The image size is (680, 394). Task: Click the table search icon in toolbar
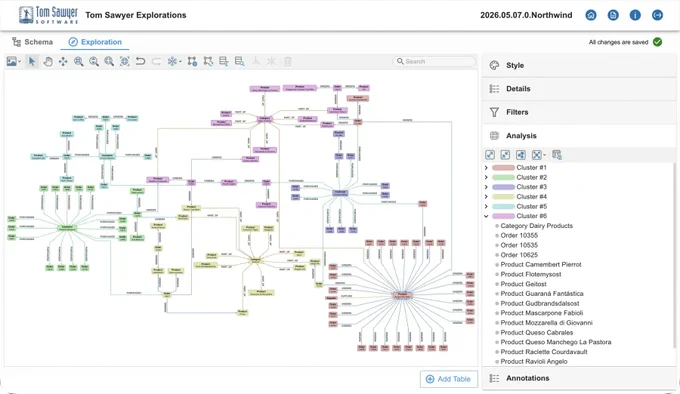(x=239, y=62)
